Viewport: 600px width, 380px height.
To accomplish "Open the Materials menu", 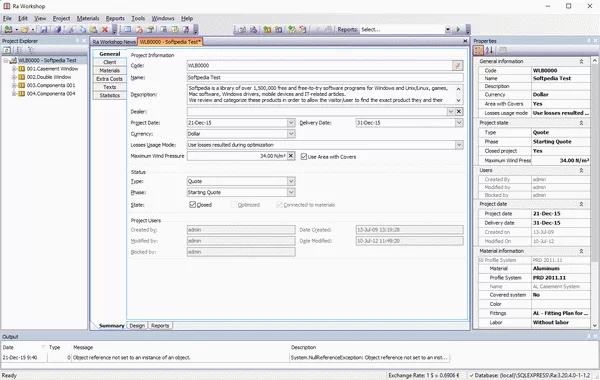I will (88, 18).
